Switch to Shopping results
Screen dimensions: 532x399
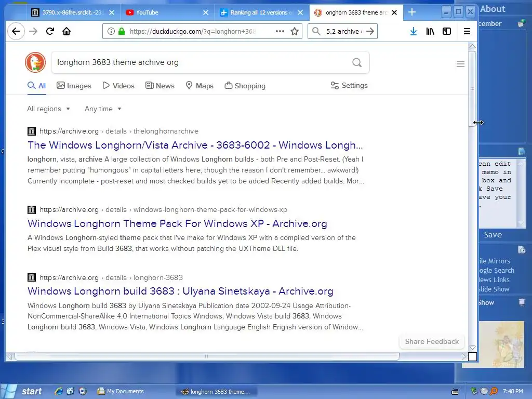(245, 86)
